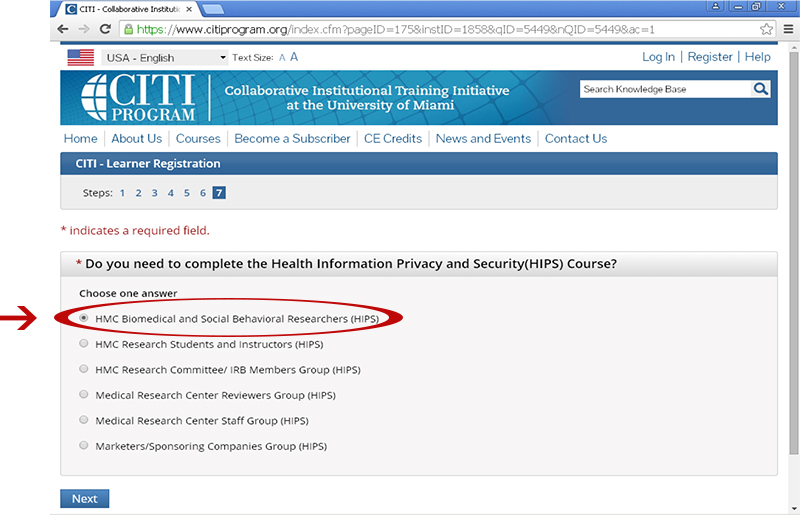Click the browser forward arrow
Viewport: 800px width, 515px height.
point(84,29)
